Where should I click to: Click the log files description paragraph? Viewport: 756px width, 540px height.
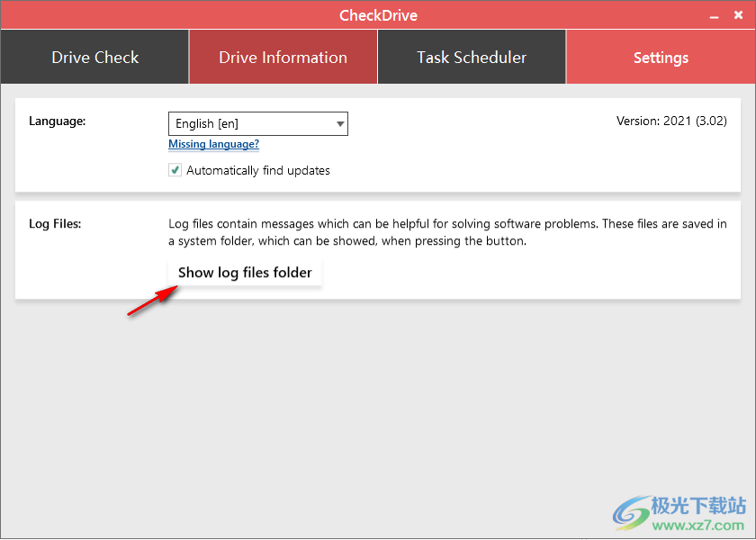point(447,232)
